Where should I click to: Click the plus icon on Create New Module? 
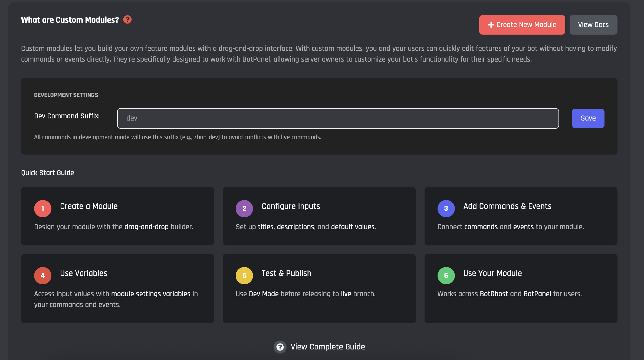point(491,25)
